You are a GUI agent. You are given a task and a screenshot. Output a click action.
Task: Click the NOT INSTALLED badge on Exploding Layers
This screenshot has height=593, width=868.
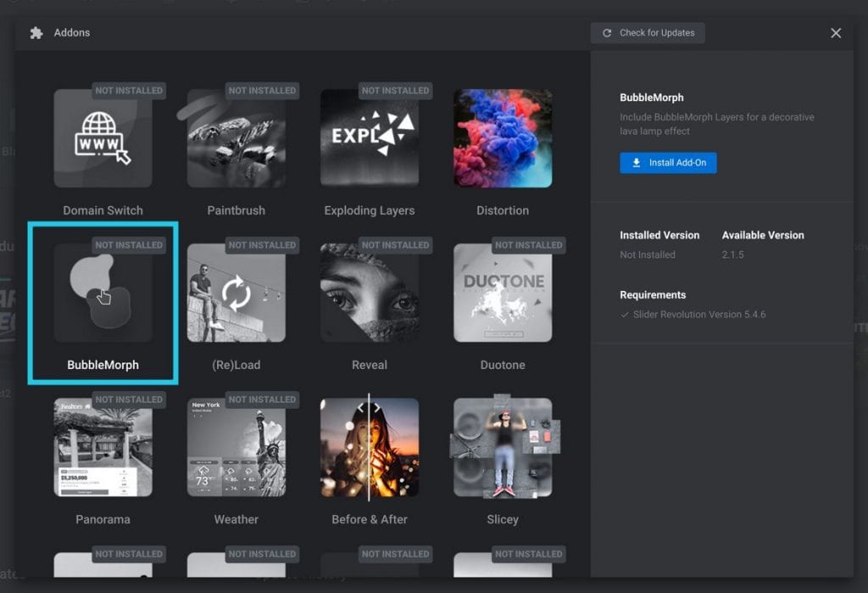tap(395, 91)
